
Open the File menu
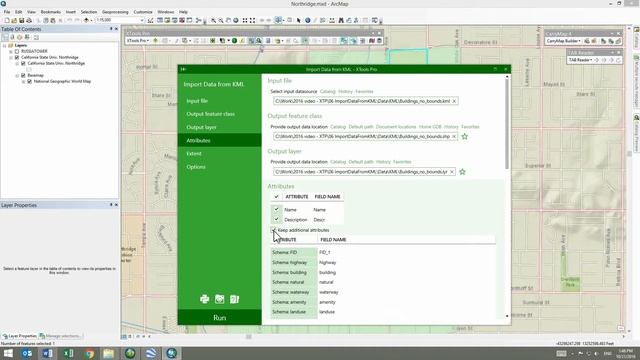(x=7, y=12)
